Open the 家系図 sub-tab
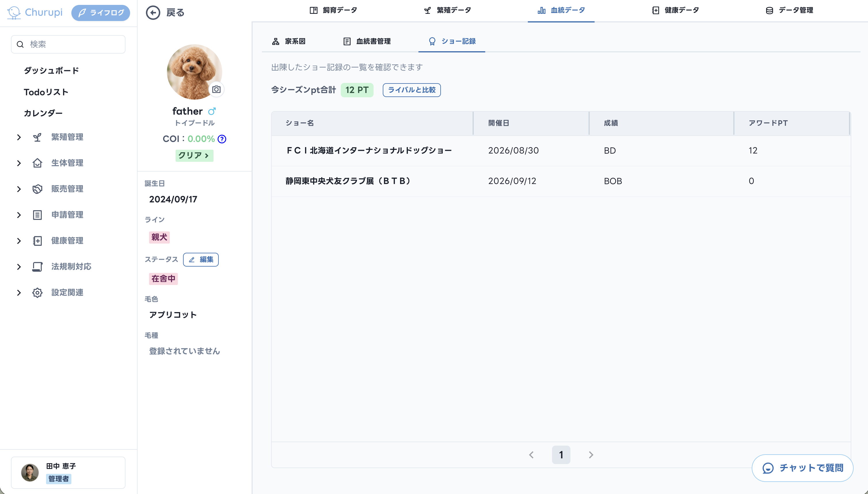868x494 pixels. [x=289, y=41]
